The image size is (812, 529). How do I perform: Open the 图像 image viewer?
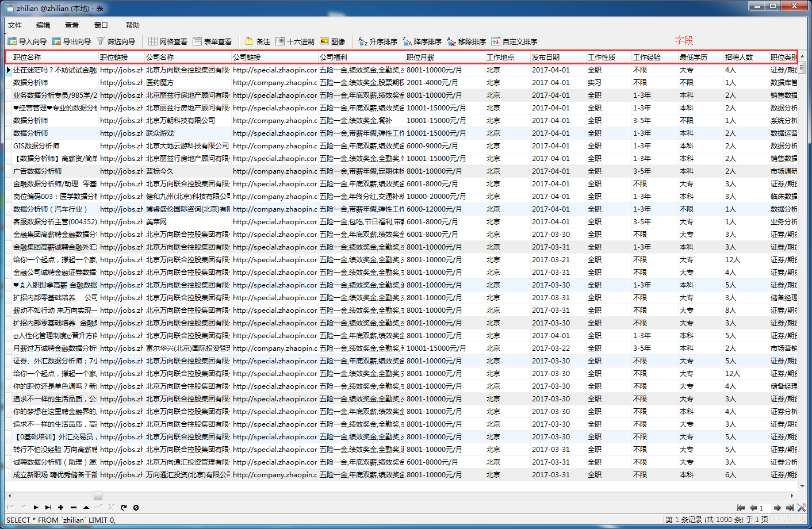pos(332,41)
